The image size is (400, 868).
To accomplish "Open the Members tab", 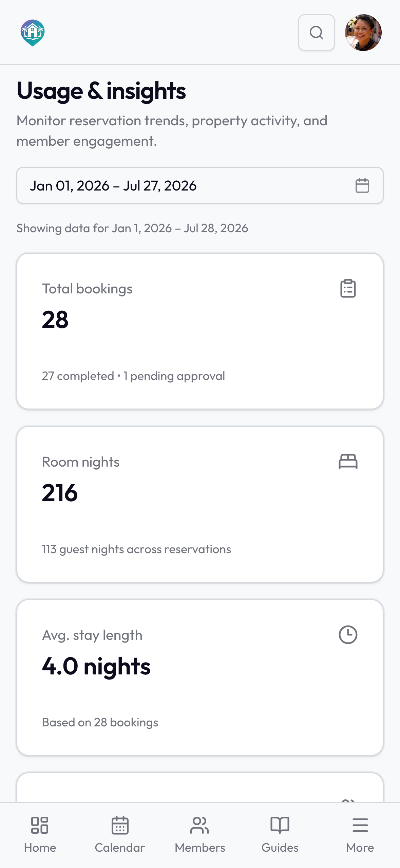I will (x=200, y=835).
